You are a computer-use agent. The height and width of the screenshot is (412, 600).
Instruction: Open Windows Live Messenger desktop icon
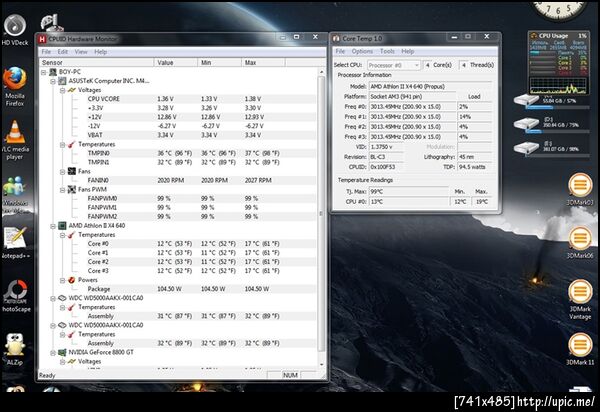click(x=15, y=196)
